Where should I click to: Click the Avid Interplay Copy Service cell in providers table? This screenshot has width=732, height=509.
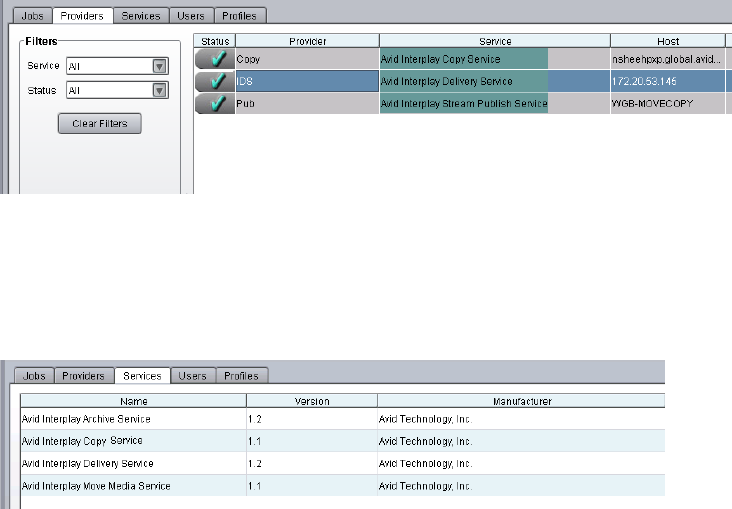pos(495,59)
